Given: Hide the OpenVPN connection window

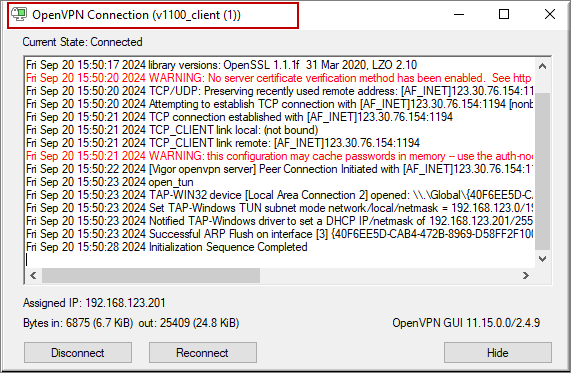Looking at the screenshot, I should (x=497, y=352).
